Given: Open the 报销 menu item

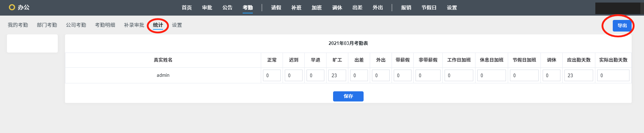Looking at the screenshot, I should point(406,8).
